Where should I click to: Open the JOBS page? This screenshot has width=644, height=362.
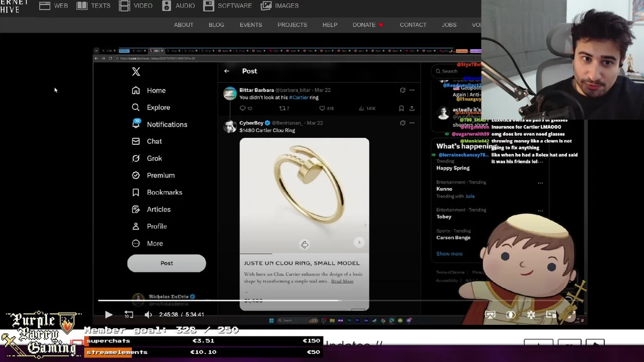[449, 25]
